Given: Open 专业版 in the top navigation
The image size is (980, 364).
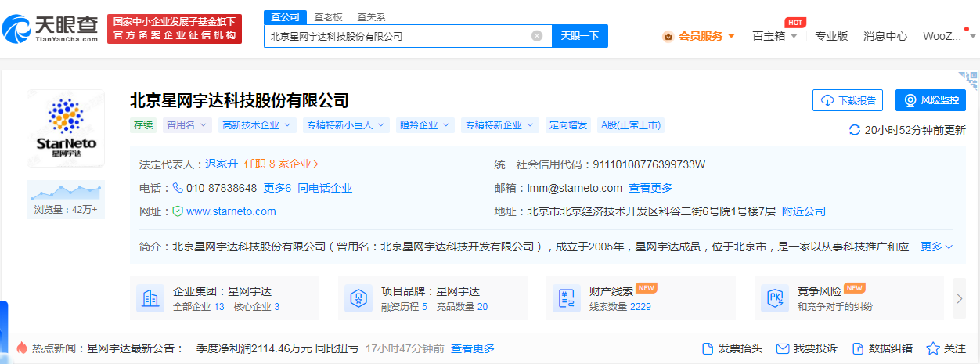Looking at the screenshot, I should coord(831,36).
